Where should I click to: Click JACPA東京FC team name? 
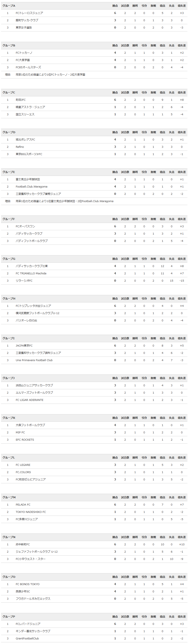click(x=24, y=346)
